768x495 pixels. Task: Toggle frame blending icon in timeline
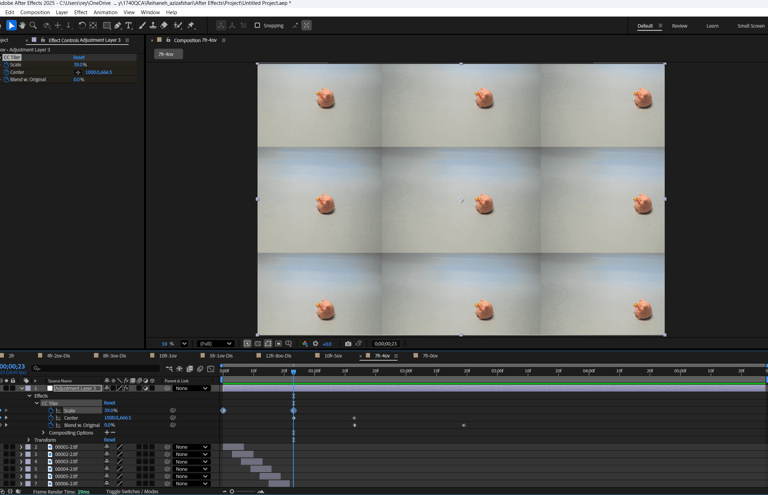click(190, 369)
